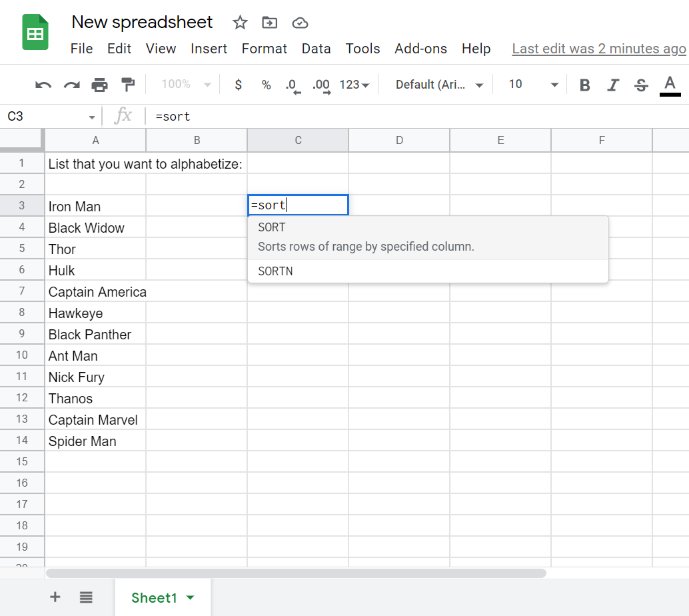This screenshot has height=616, width=689.
Task: Open the Sheet1 tab options arrow
Action: (191, 597)
